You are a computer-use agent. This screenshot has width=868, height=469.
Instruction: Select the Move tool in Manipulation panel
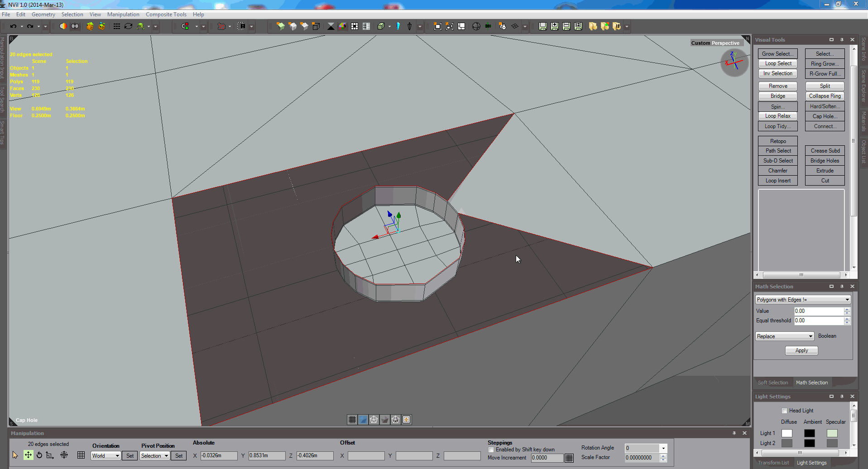(28, 455)
